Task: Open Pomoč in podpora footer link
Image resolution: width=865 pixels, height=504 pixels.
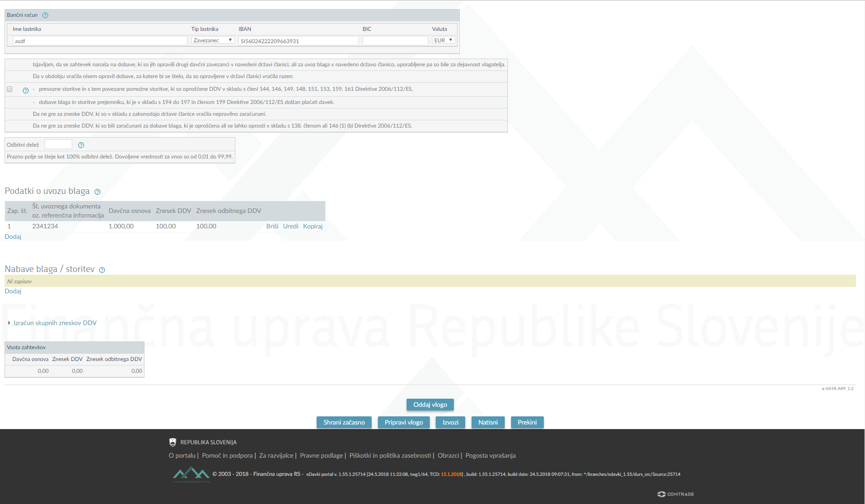Action: pos(227,455)
